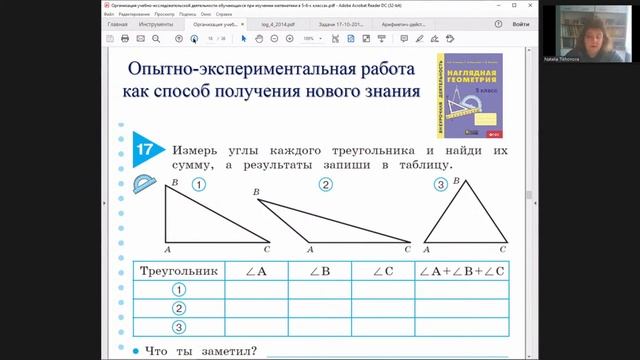Send the file by email envelope icon

tap(140, 39)
